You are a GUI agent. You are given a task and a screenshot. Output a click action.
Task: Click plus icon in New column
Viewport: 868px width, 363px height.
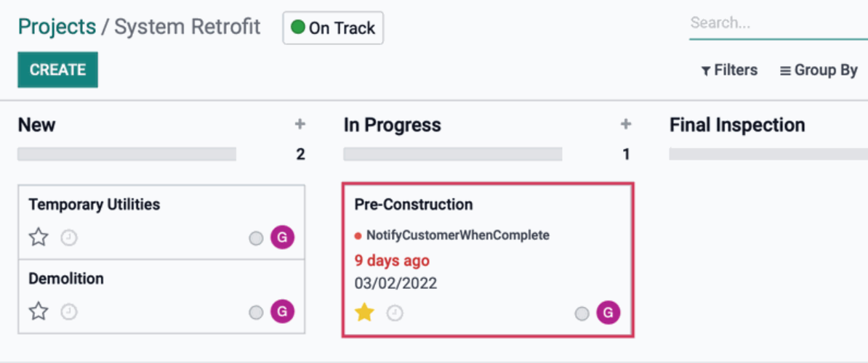[300, 125]
